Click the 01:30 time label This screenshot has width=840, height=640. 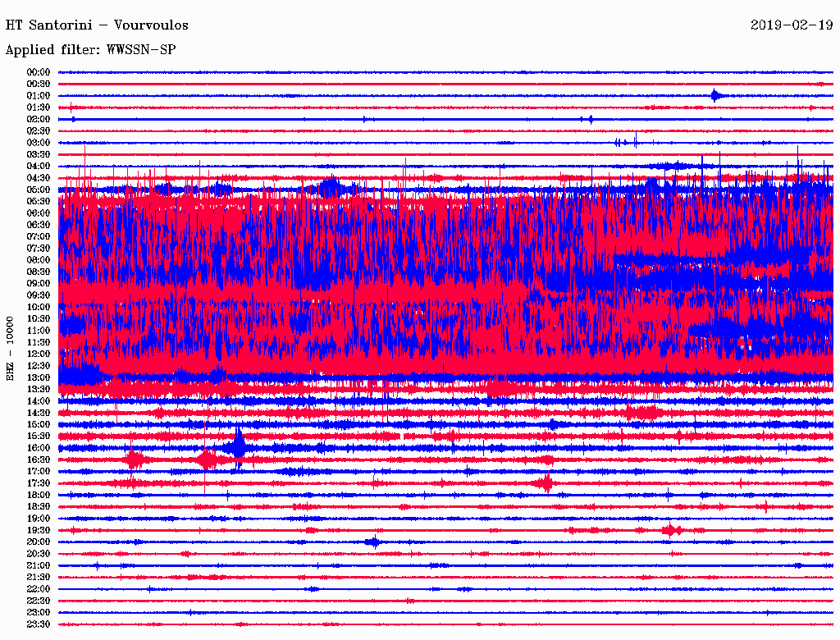pyautogui.click(x=39, y=107)
